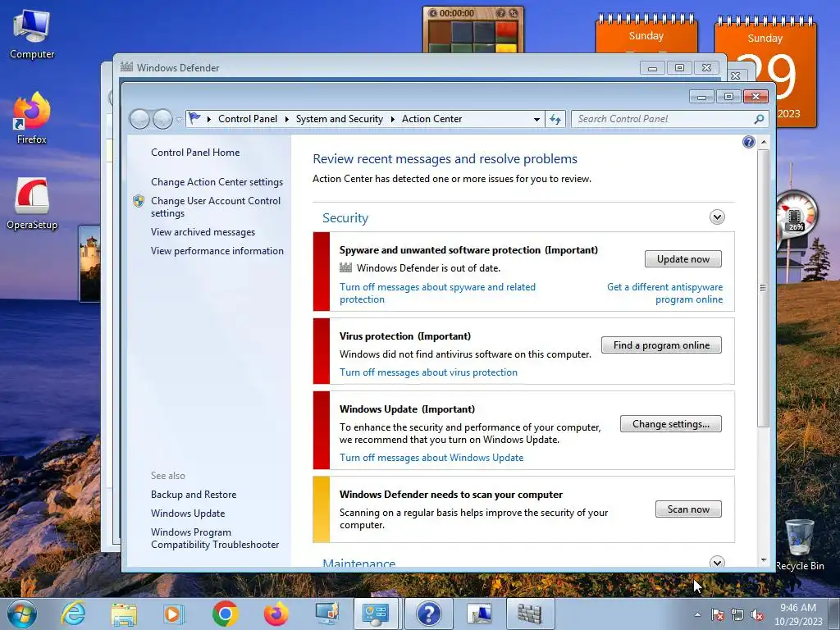Open the Help question mark taskbar item
The width and height of the screenshot is (840, 630).
(x=428, y=614)
